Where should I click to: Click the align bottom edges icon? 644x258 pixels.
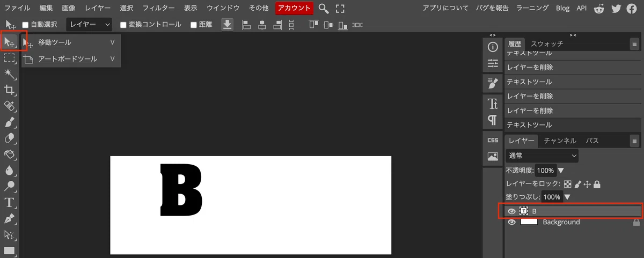pos(342,25)
